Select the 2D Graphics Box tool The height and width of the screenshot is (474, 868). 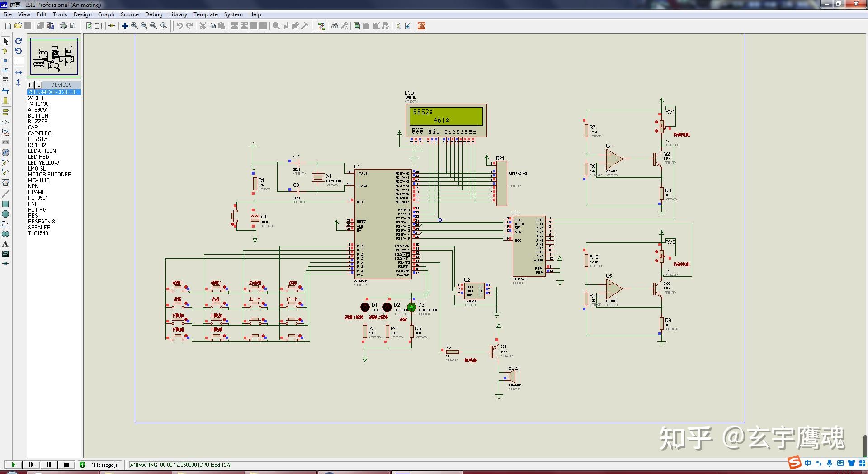pos(5,204)
